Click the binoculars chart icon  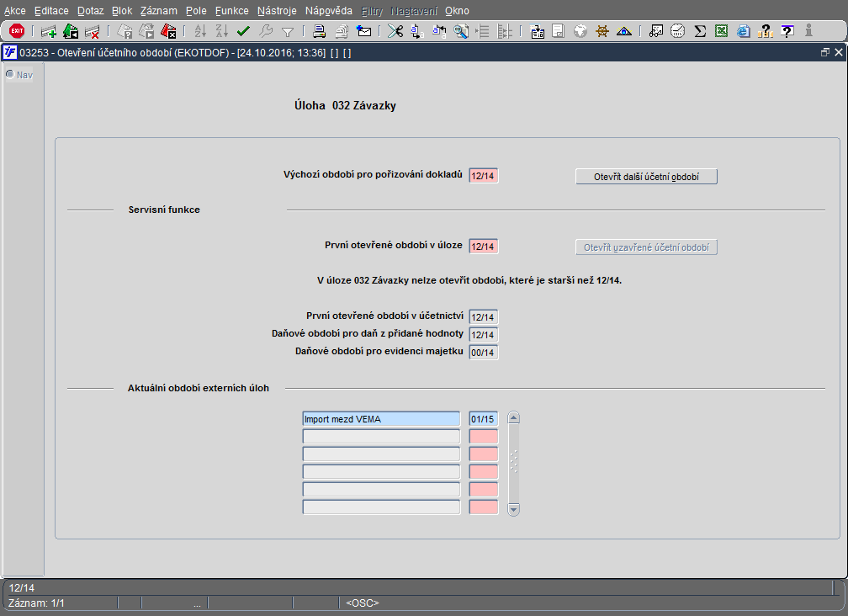point(656,31)
